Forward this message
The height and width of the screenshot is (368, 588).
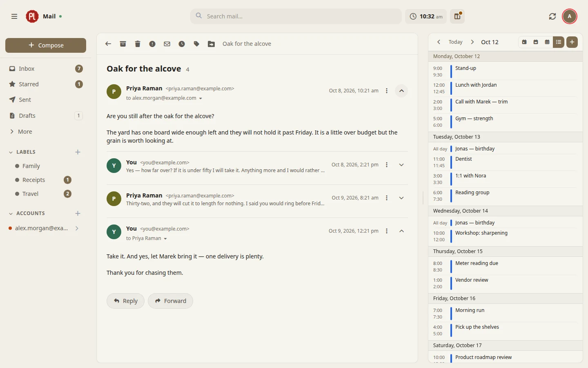(170, 301)
